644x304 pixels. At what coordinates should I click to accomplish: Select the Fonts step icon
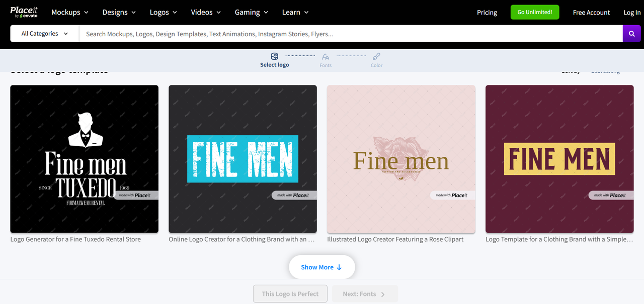(x=326, y=57)
